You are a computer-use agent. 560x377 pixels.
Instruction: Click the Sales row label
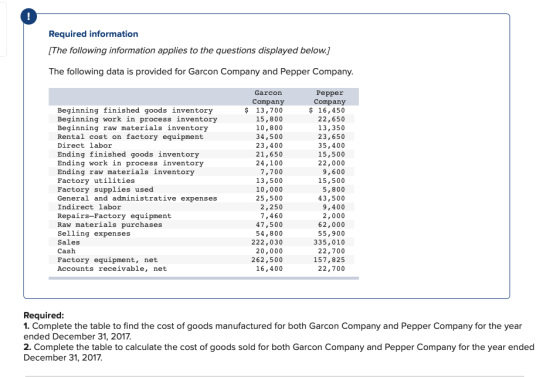[69, 242]
